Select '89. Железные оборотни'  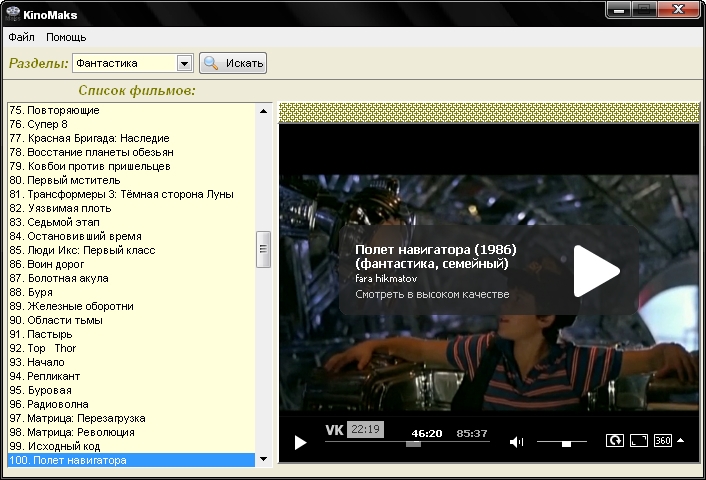131,306
